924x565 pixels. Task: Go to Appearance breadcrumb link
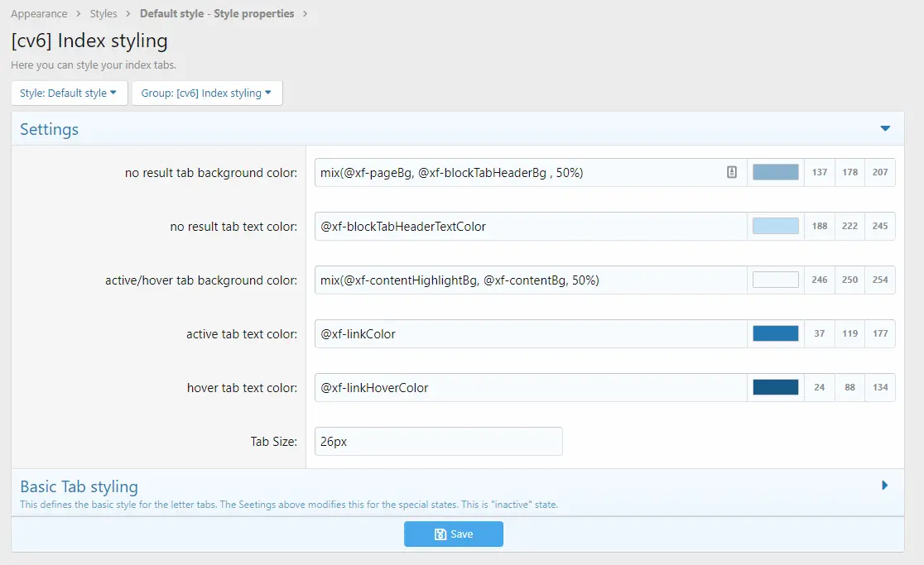pos(39,14)
